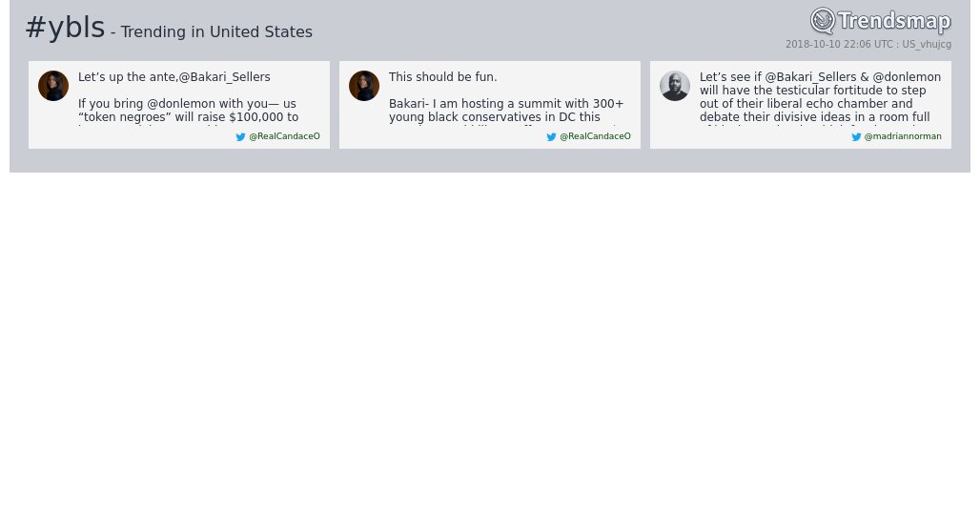
Task: Click the Trendsmap wordmark text
Action: [x=893, y=22]
